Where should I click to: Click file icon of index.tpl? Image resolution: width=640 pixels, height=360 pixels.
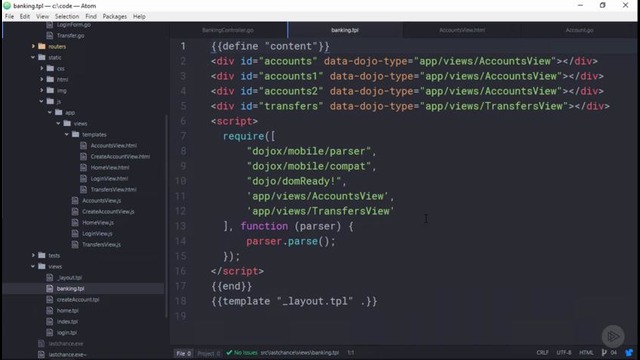(50, 322)
